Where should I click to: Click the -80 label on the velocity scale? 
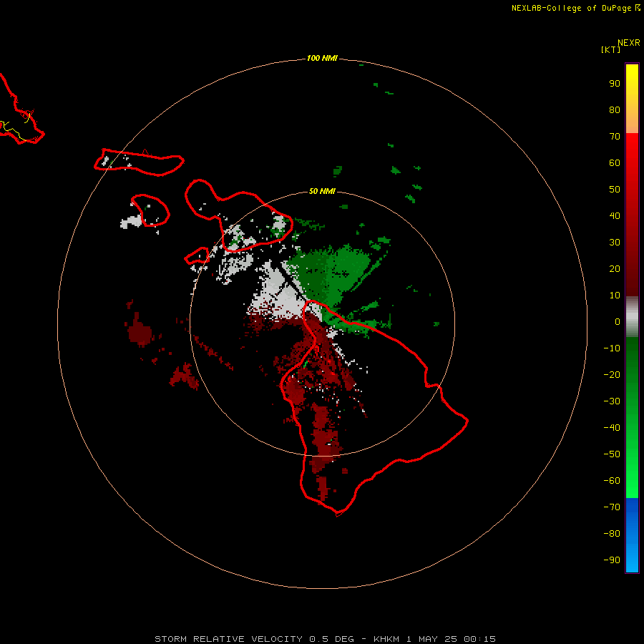coord(612,534)
